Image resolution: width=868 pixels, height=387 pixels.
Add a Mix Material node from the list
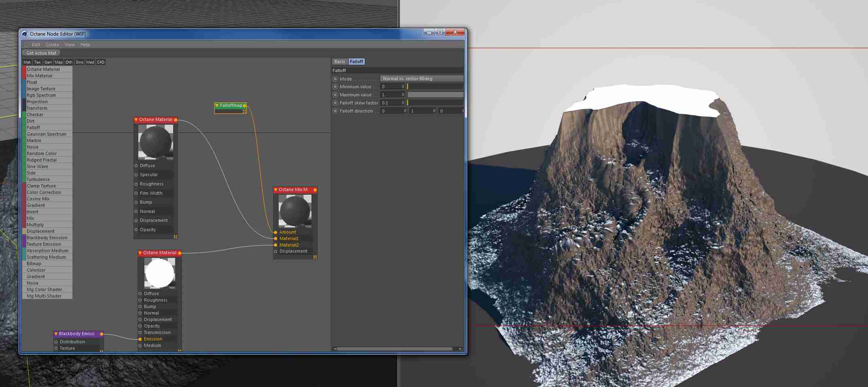[47, 76]
